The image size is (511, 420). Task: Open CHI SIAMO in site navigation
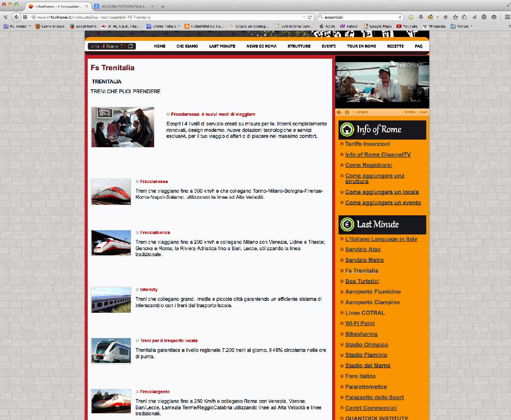[x=187, y=46]
